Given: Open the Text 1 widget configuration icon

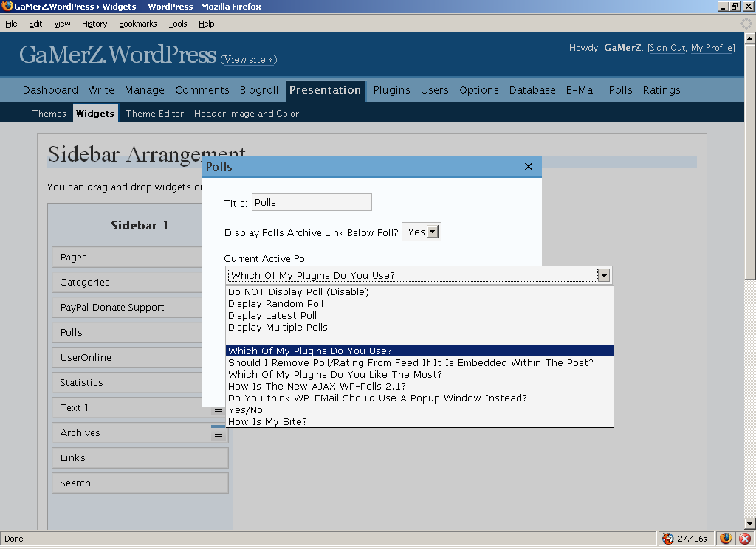Looking at the screenshot, I should (x=219, y=410).
